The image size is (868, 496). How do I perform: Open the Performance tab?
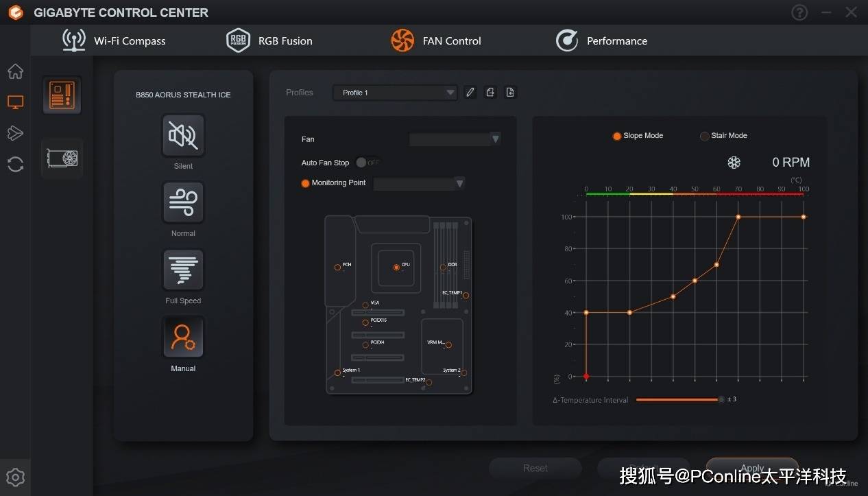pyautogui.click(x=601, y=41)
